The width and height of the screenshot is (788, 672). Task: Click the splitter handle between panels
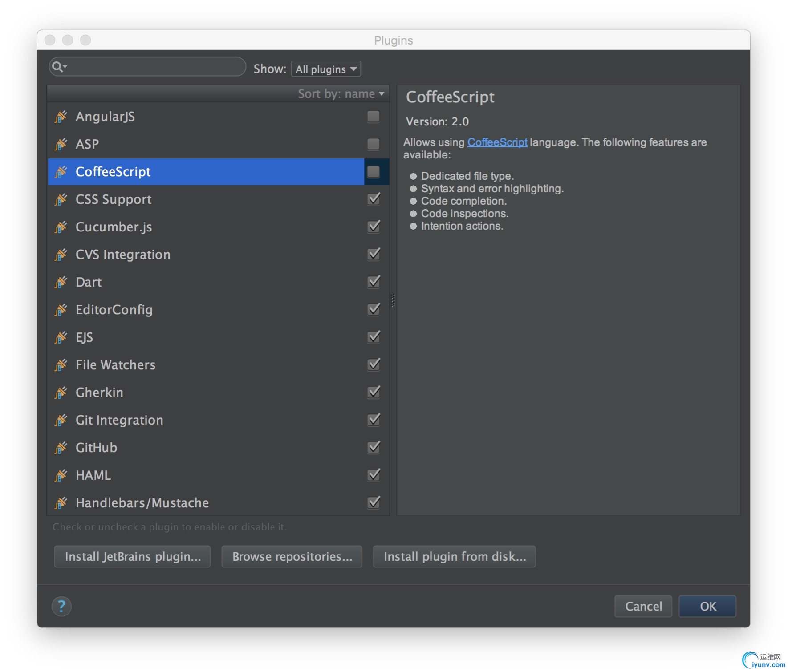(x=393, y=301)
